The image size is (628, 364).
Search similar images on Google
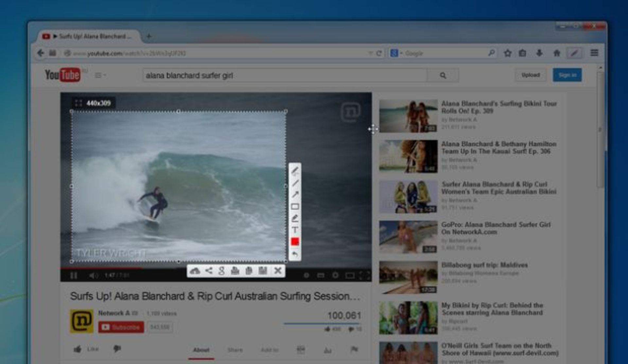(x=222, y=271)
